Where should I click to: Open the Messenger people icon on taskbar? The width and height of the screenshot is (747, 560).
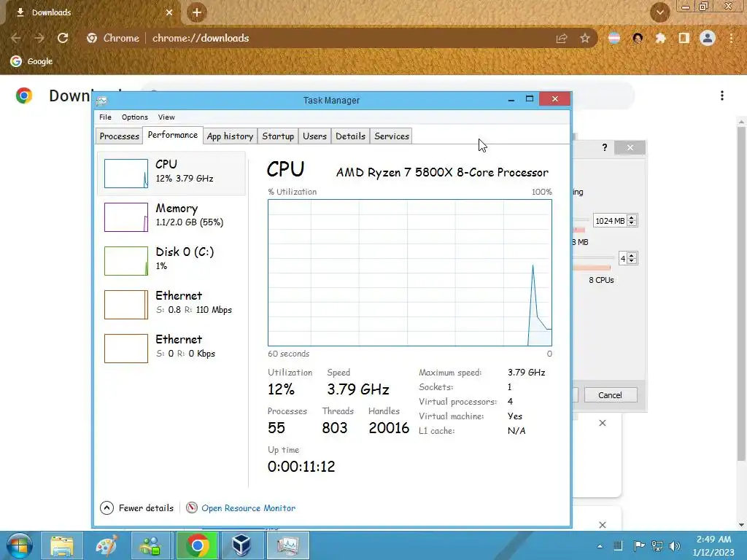coord(150,545)
